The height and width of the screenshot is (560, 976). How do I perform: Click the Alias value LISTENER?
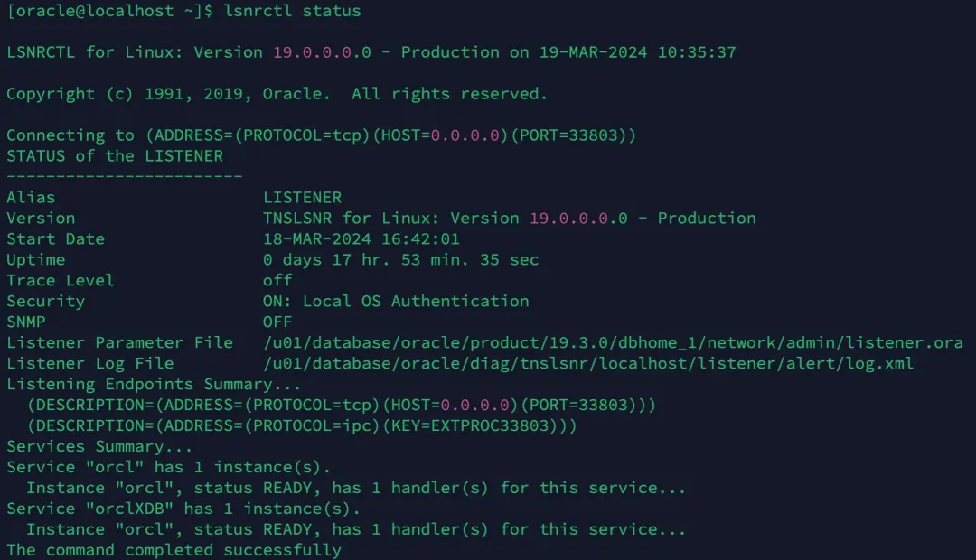(302, 198)
